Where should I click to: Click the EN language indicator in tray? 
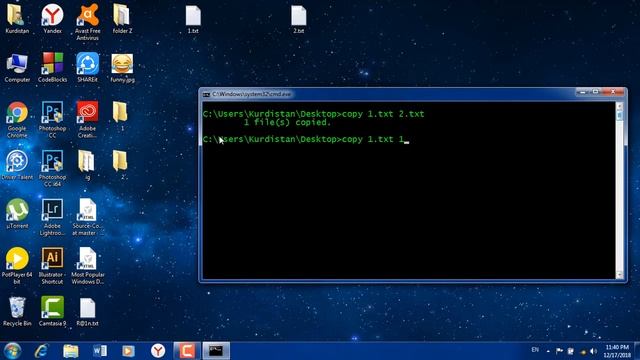tap(535, 350)
